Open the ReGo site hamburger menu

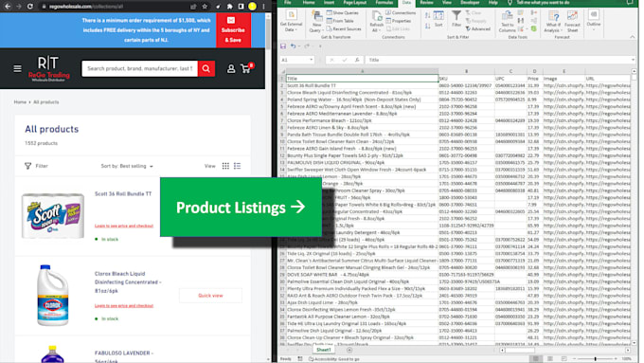17,68
